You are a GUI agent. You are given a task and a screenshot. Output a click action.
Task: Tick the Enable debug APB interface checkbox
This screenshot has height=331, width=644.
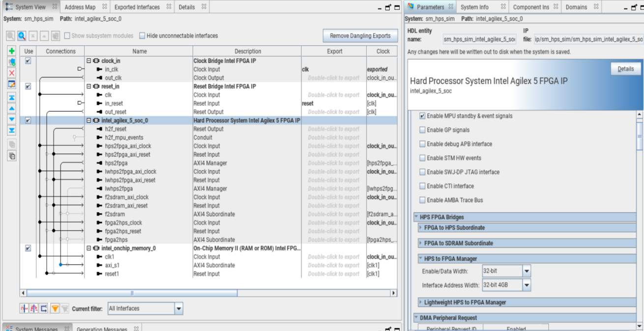coord(422,144)
